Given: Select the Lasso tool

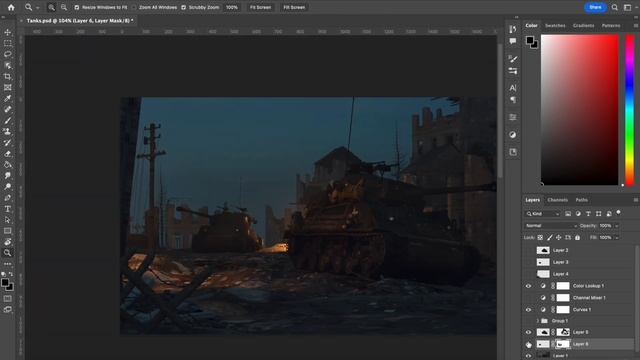Looking at the screenshot, I should pos(7,54).
